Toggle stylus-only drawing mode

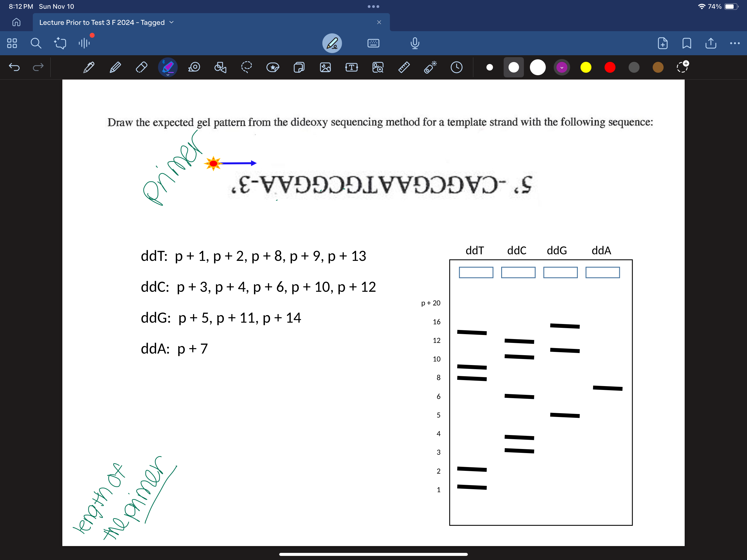tap(332, 43)
